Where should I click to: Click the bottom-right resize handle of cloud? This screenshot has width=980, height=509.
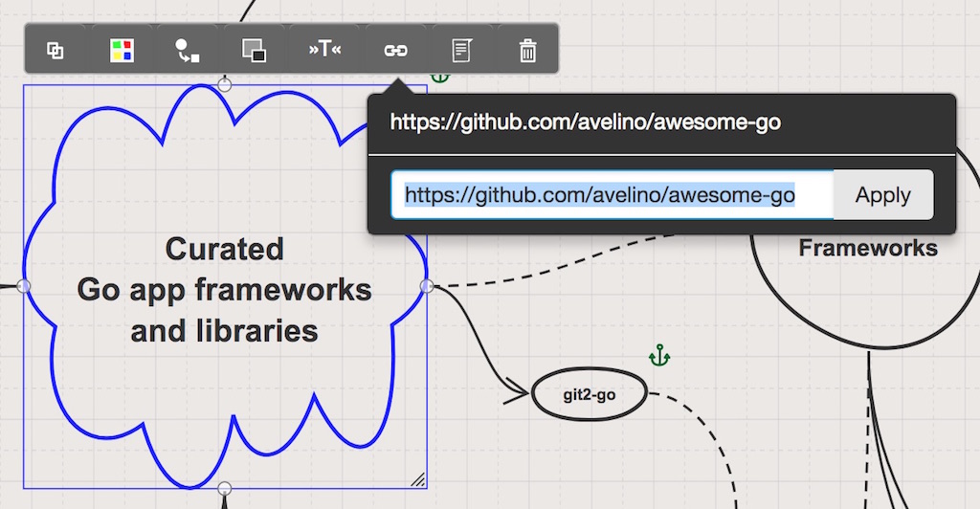pyautogui.click(x=419, y=479)
